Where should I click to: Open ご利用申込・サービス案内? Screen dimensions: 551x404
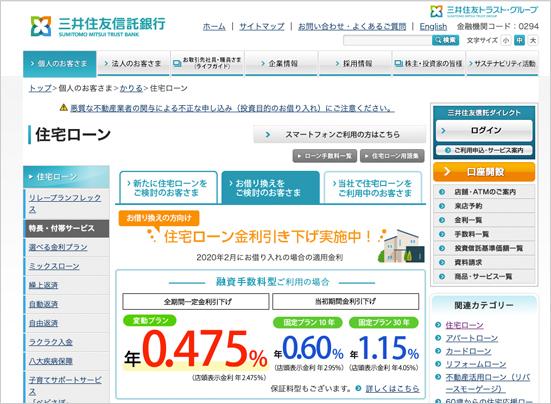(484, 150)
